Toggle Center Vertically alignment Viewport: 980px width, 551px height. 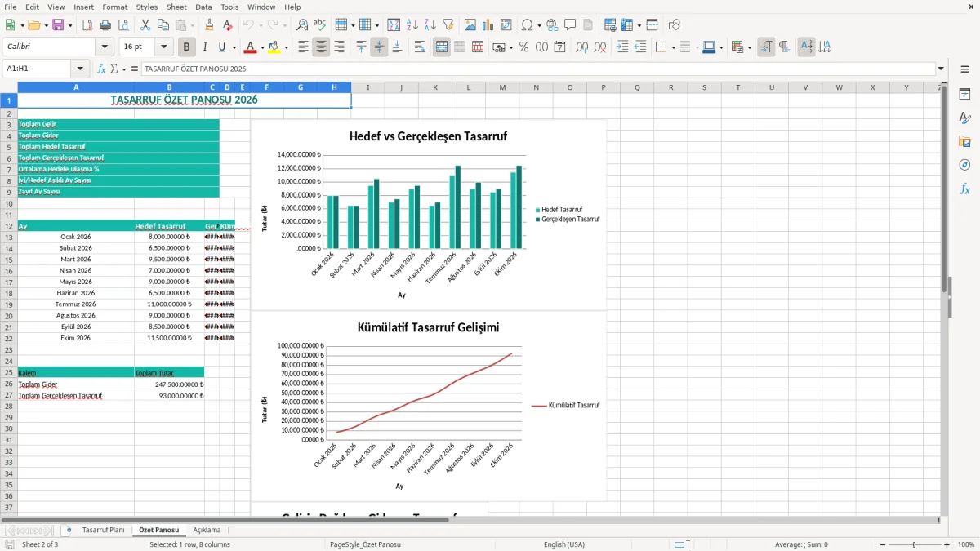[x=379, y=47]
